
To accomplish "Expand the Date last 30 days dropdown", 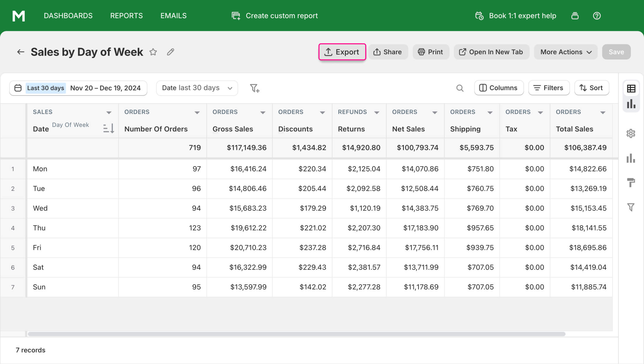I will (197, 88).
